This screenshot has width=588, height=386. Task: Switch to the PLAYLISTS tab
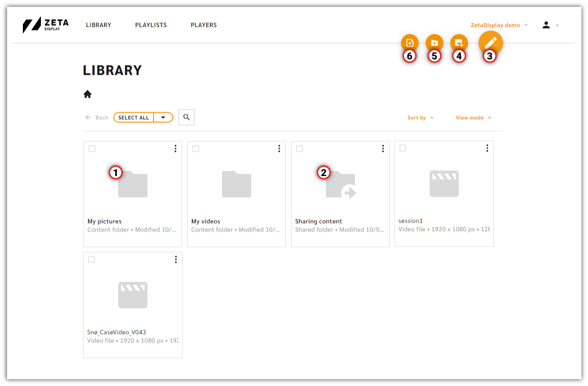tap(151, 25)
